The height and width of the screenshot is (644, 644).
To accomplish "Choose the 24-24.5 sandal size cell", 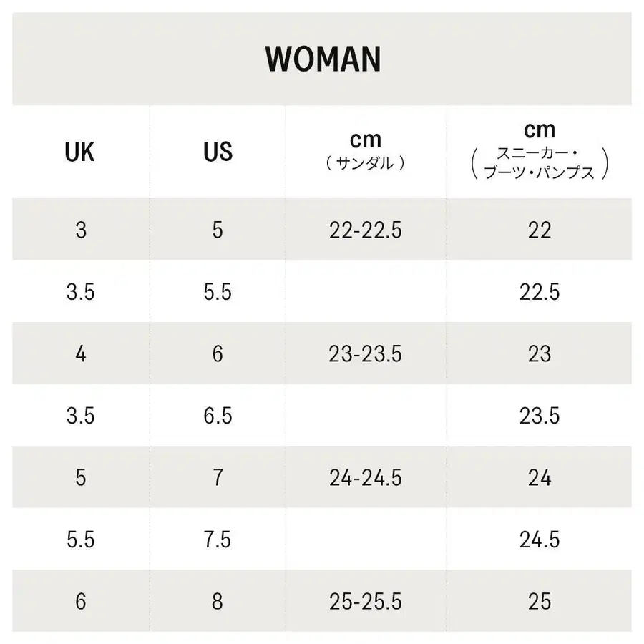I will (366, 477).
